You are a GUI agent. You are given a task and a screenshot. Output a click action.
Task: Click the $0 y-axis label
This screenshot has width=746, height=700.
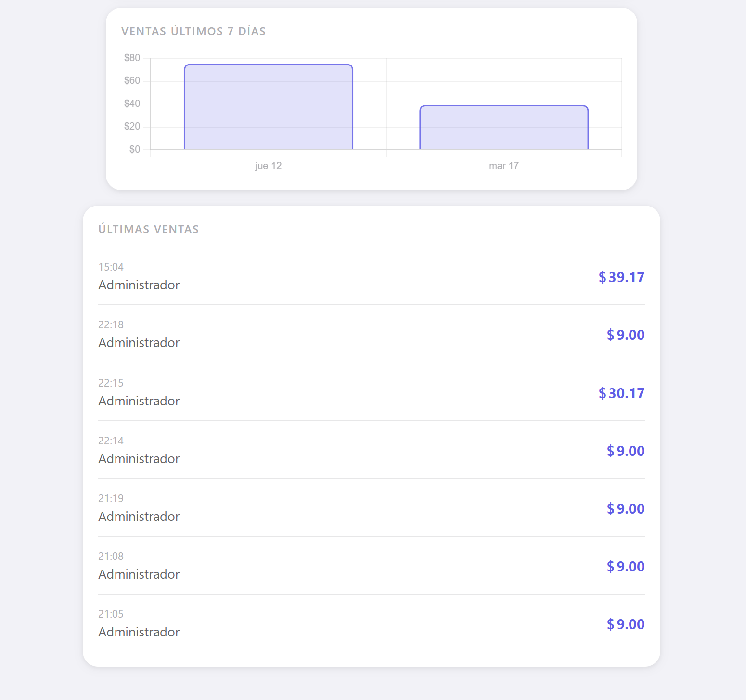coord(134,149)
